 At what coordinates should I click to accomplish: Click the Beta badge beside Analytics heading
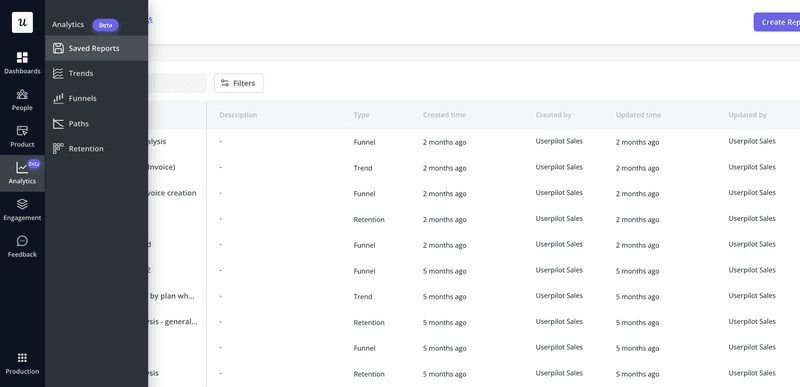(106, 25)
